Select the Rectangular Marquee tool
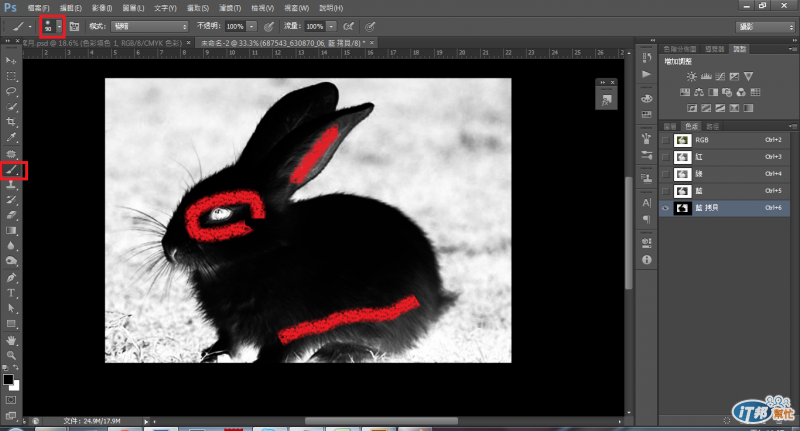 (x=11, y=76)
